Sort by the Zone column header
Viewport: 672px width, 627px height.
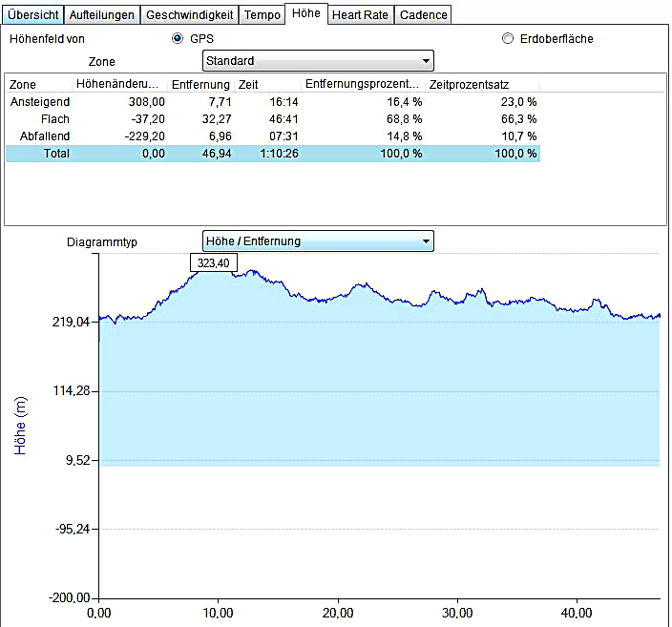tap(38, 84)
